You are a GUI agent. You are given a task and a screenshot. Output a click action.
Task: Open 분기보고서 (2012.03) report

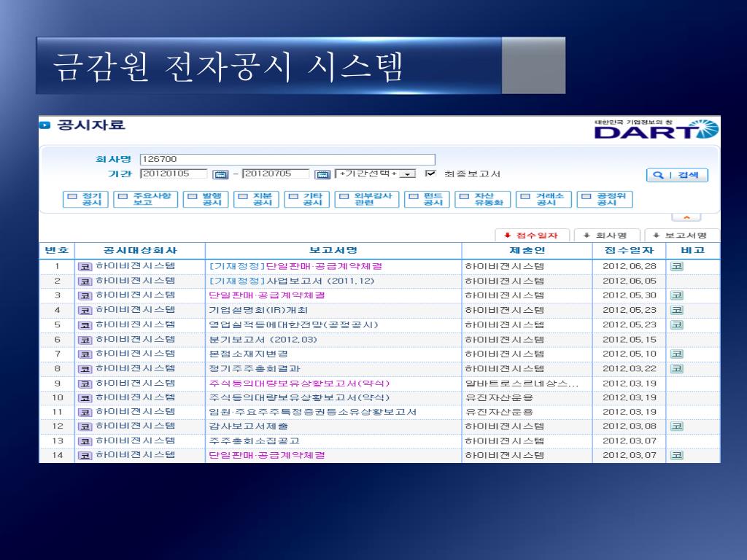[x=263, y=340]
